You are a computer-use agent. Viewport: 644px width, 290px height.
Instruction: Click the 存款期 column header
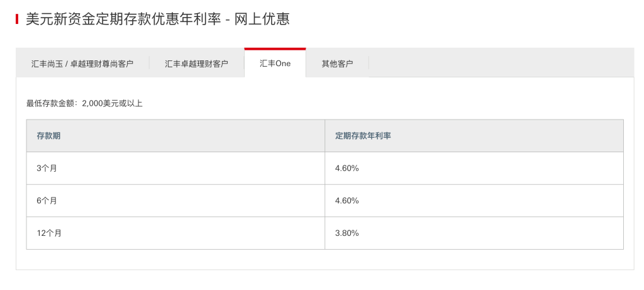tap(48, 136)
